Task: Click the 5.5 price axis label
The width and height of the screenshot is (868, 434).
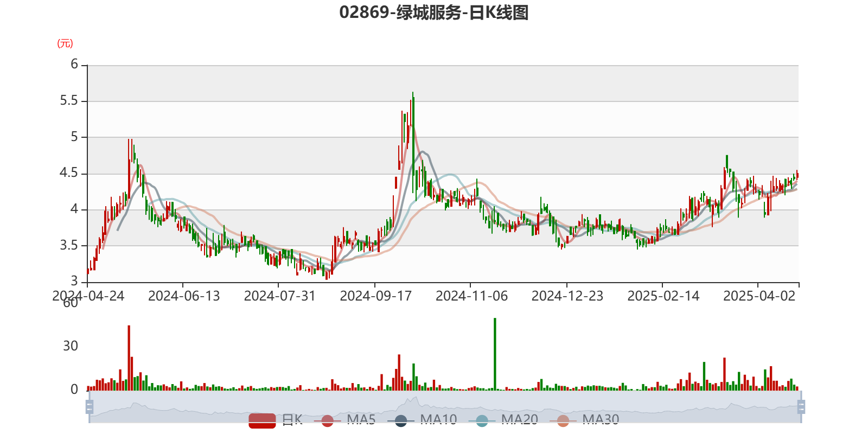Action: click(69, 101)
